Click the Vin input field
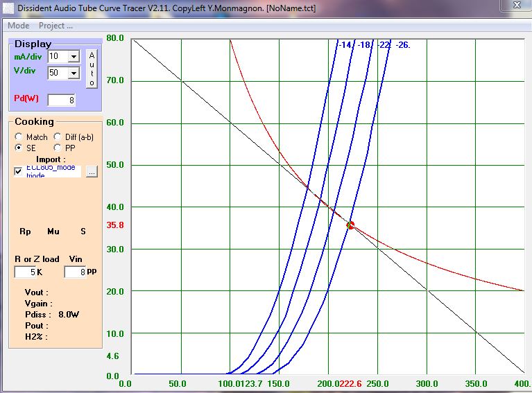The width and height of the screenshot is (532, 393). (74, 272)
